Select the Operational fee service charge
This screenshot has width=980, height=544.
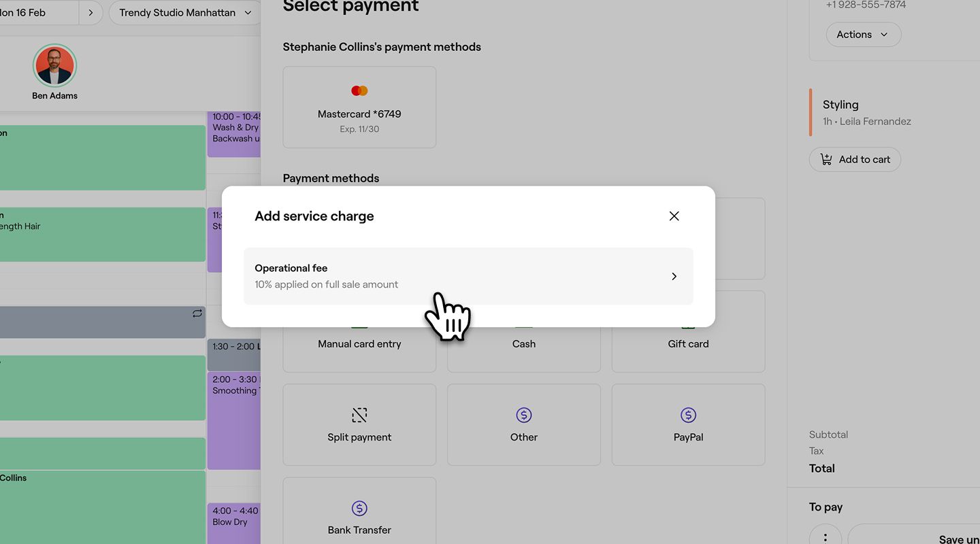[468, 276]
